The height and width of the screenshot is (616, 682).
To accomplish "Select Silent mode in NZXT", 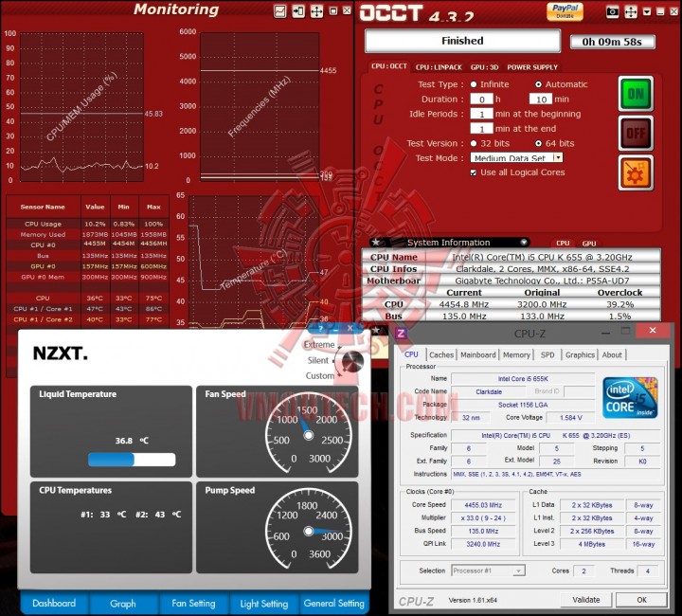I will (x=318, y=360).
